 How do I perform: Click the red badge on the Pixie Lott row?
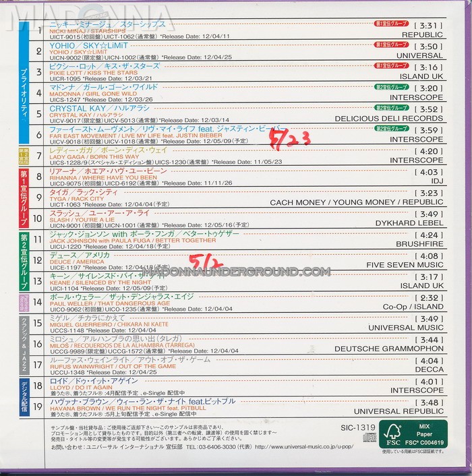[389, 66]
